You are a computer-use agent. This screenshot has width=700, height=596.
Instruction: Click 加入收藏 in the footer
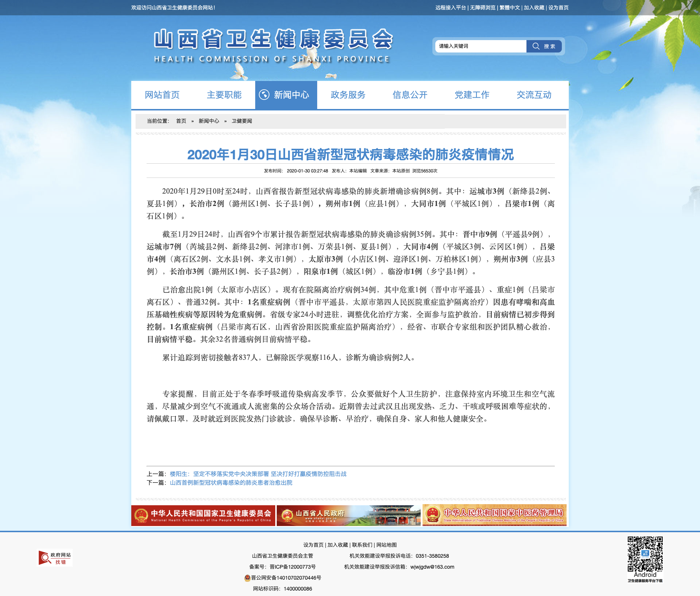pyautogui.click(x=338, y=545)
